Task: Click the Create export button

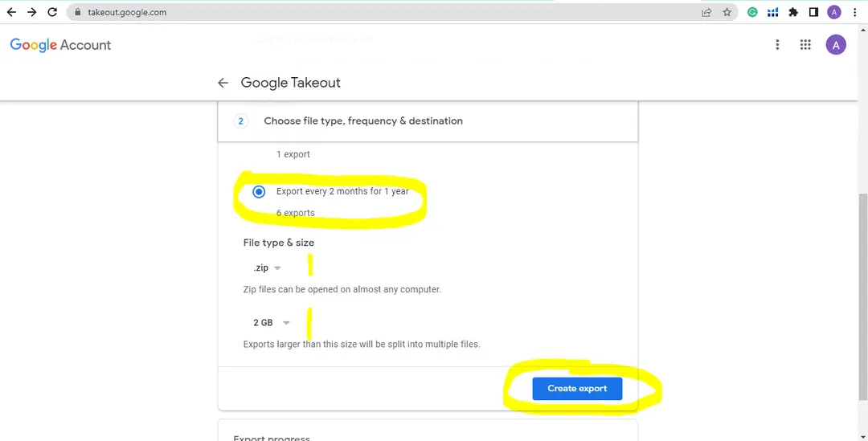Action: (x=577, y=389)
